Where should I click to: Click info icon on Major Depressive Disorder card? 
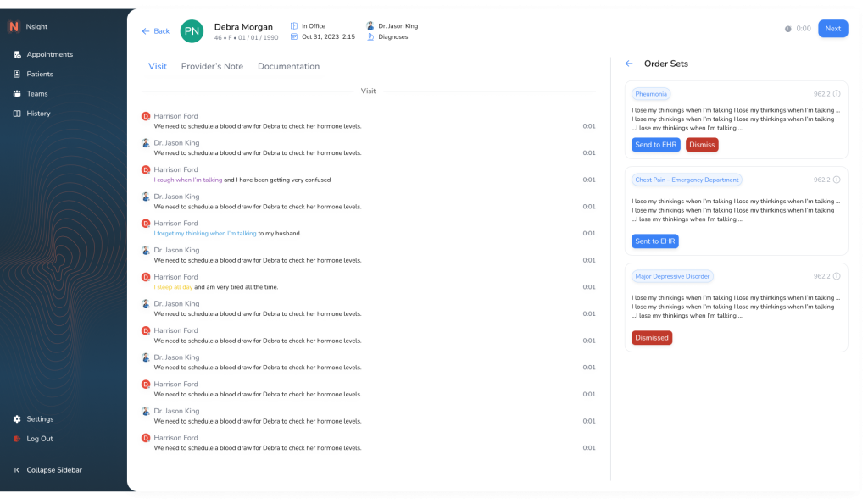837,276
